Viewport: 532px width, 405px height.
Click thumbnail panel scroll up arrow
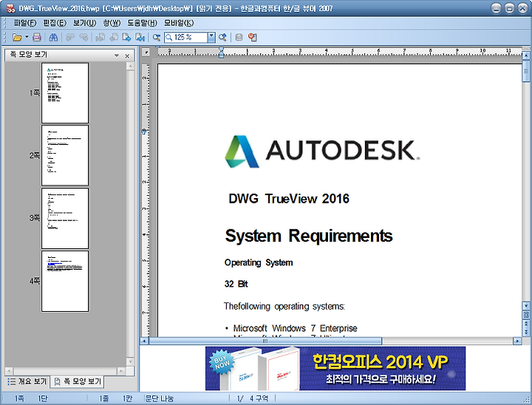(x=130, y=66)
